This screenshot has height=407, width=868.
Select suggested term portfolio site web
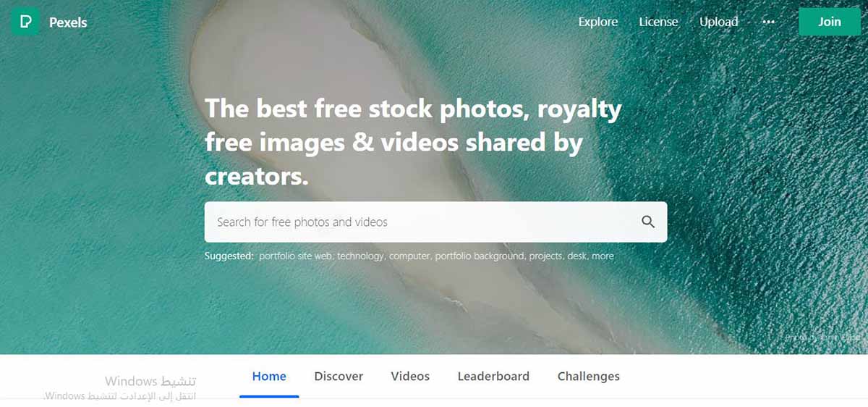(296, 256)
